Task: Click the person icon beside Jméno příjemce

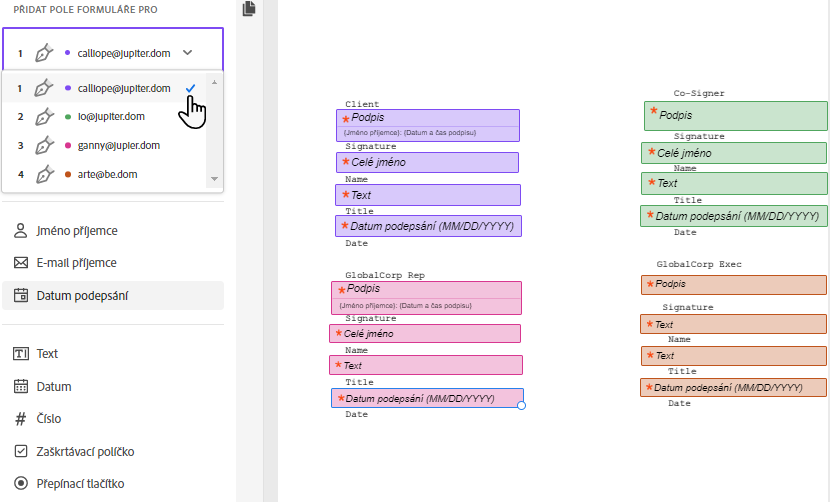Action: pos(20,231)
